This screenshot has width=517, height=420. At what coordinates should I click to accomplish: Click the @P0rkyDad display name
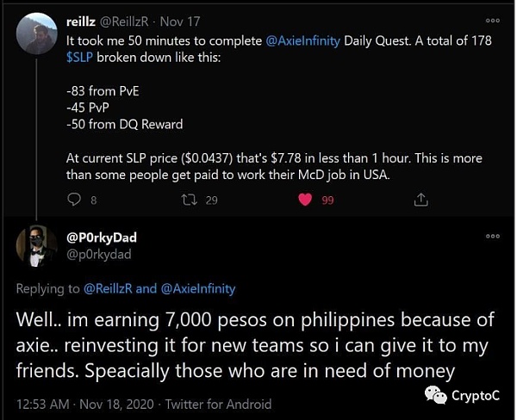pyautogui.click(x=103, y=238)
